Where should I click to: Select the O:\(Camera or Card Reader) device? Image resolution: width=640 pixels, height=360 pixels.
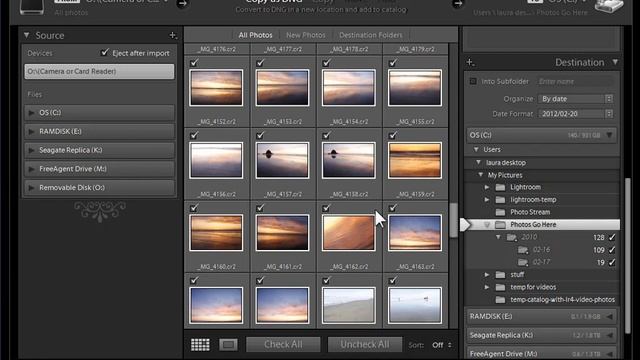click(99, 71)
